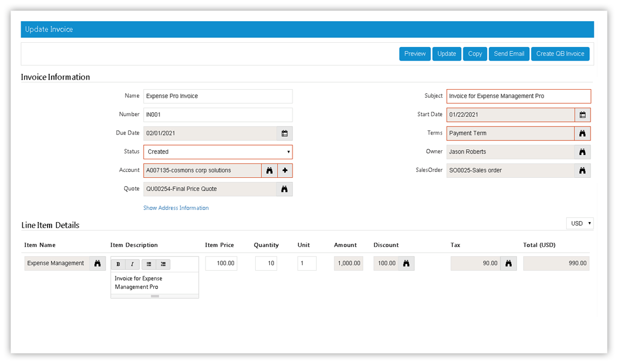Screen dimensions: 618x364
Task: Look up the Expense Management item name
Action: pyautogui.click(x=97, y=263)
